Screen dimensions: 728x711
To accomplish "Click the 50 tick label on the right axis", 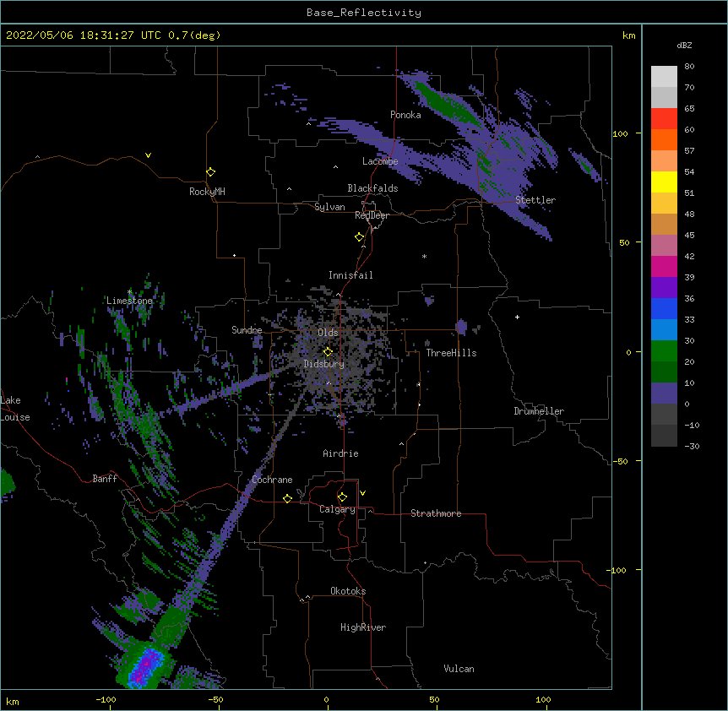I will point(624,242).
